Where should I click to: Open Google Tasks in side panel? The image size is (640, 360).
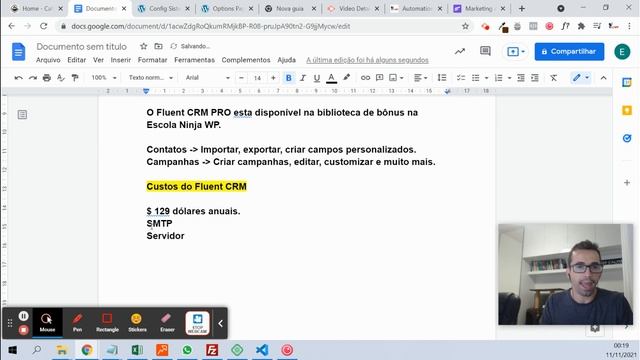[627, 138]
